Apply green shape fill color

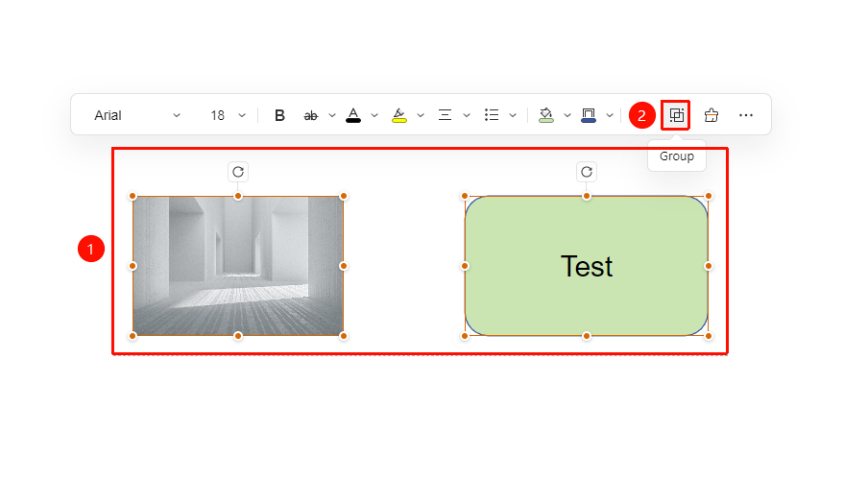tap(546, 115)
